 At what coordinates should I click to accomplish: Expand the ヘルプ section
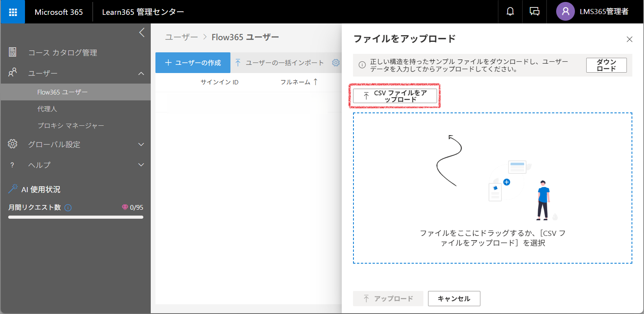pos(141,165)
